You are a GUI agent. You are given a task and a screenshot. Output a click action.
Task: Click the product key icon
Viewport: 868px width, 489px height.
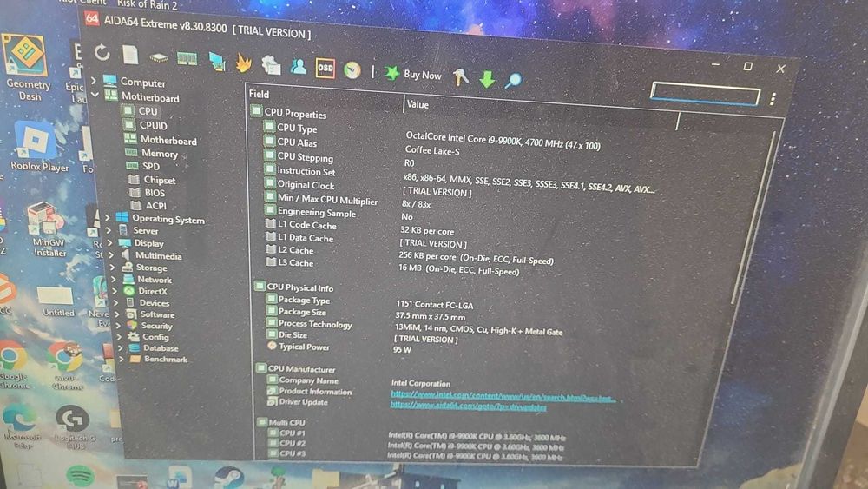(460, 77)
